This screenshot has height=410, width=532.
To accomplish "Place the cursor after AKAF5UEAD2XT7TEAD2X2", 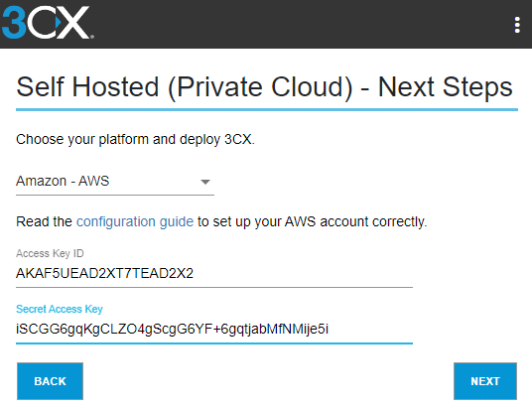I will click(195, 273).
